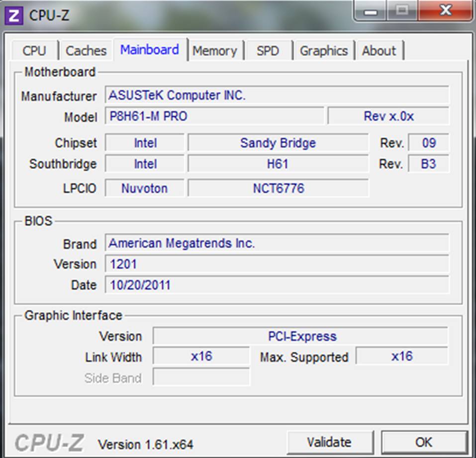
Task: Click the Manufacturer label
Action: 59,96
